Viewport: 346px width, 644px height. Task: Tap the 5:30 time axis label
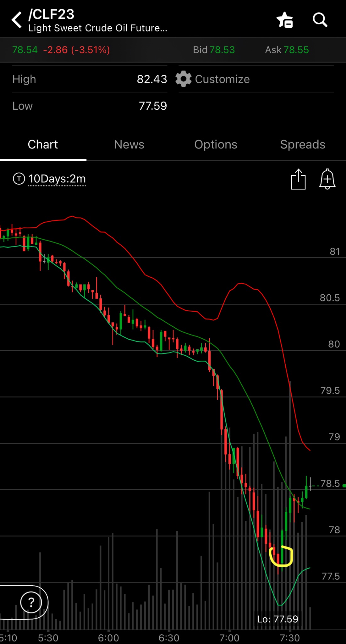[x=48, y=638]
